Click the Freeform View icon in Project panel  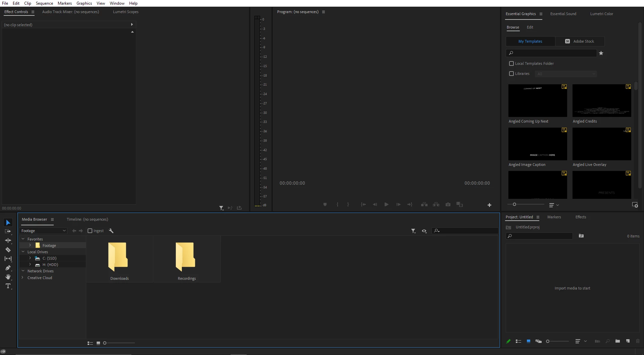[539, 341]
